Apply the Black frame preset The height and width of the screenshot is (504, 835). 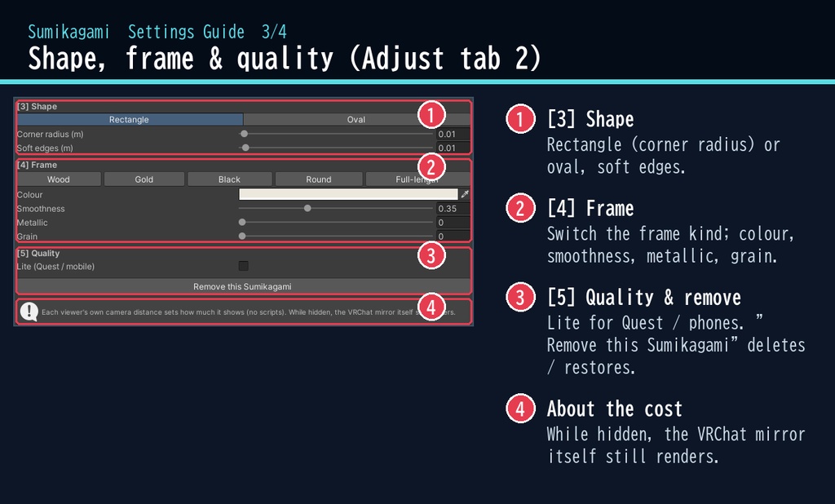229,179
